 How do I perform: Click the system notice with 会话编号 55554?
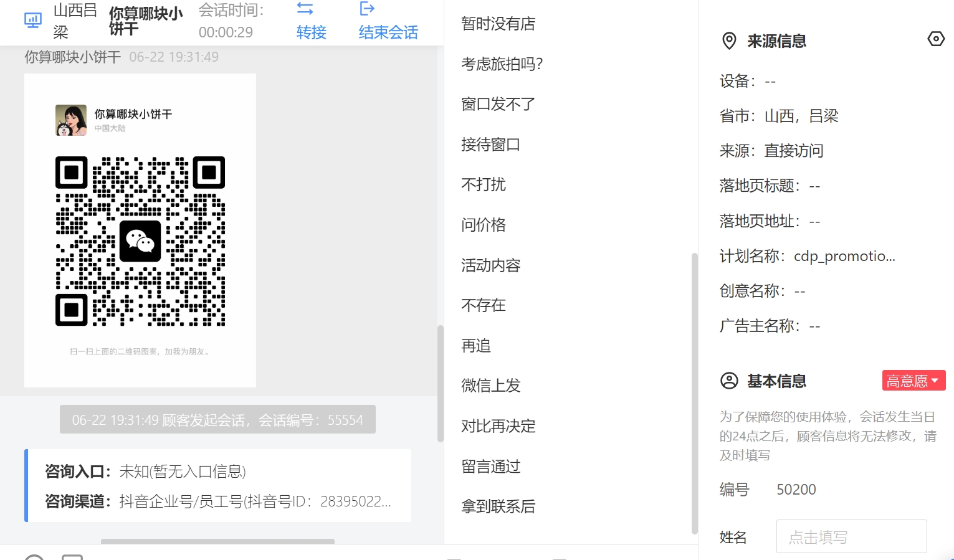(x=217, y=420)
